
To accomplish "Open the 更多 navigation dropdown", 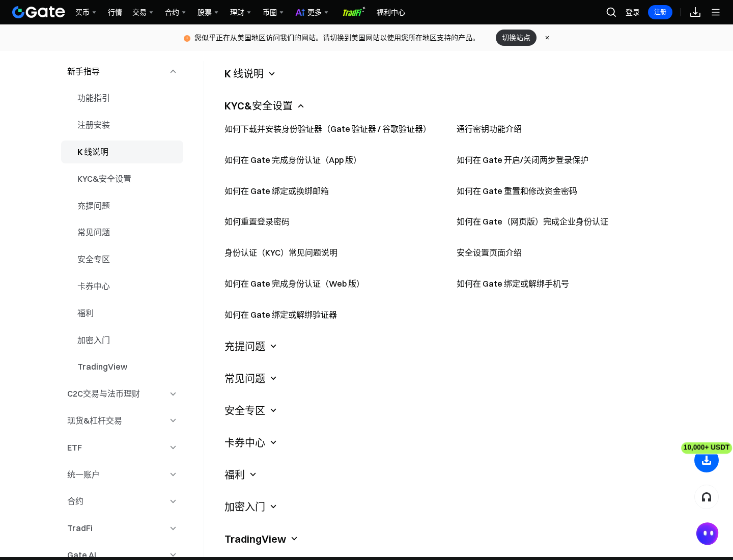I will click(x=312, y=12).
